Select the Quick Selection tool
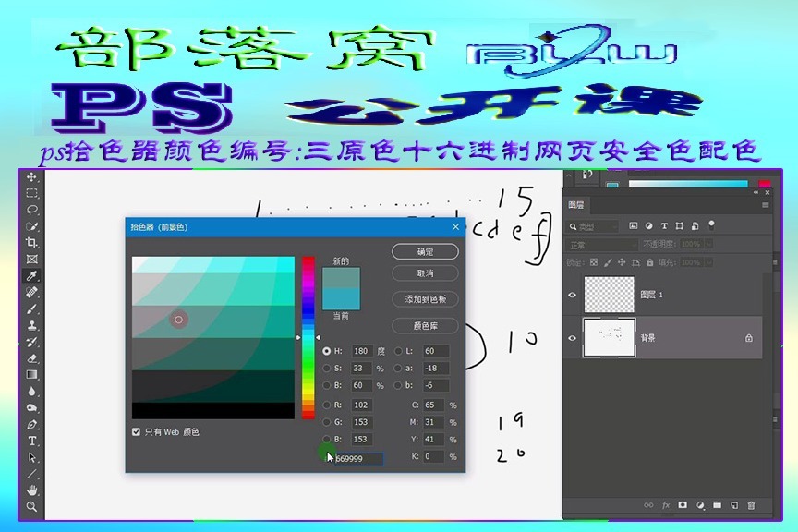 (31, 226)
